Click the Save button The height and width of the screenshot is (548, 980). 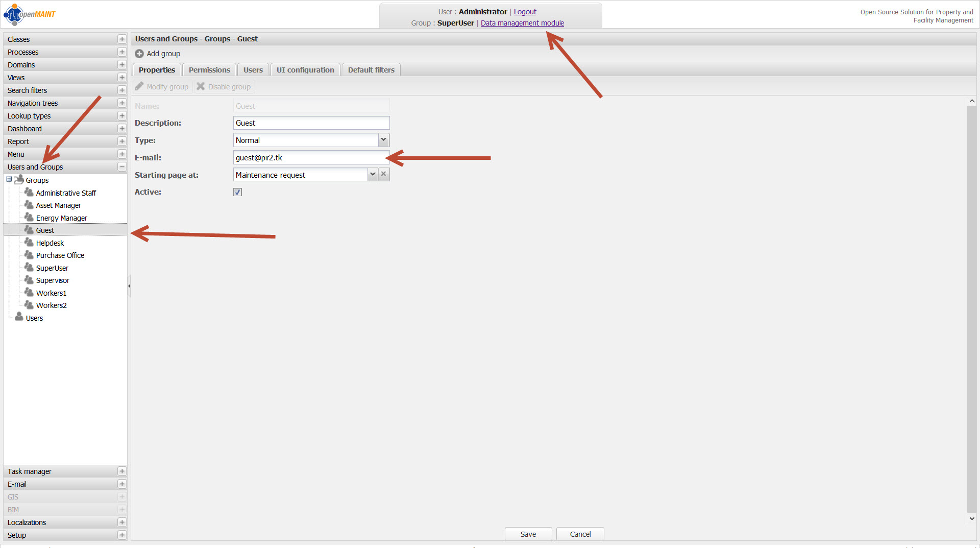point(528,534)
